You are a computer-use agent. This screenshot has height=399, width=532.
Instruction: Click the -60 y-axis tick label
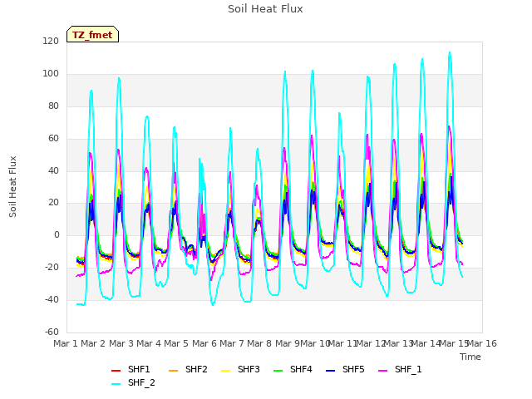tap(52, 332)
